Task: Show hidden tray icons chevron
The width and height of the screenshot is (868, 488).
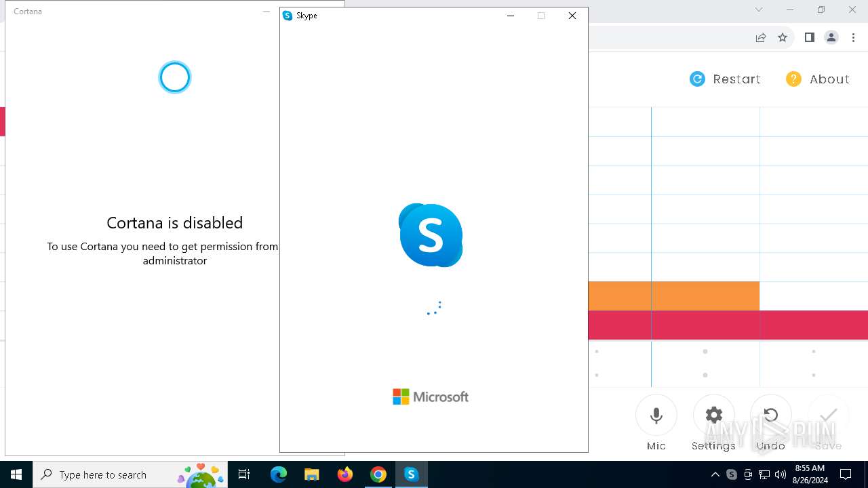Action: (x=715, y=474)
